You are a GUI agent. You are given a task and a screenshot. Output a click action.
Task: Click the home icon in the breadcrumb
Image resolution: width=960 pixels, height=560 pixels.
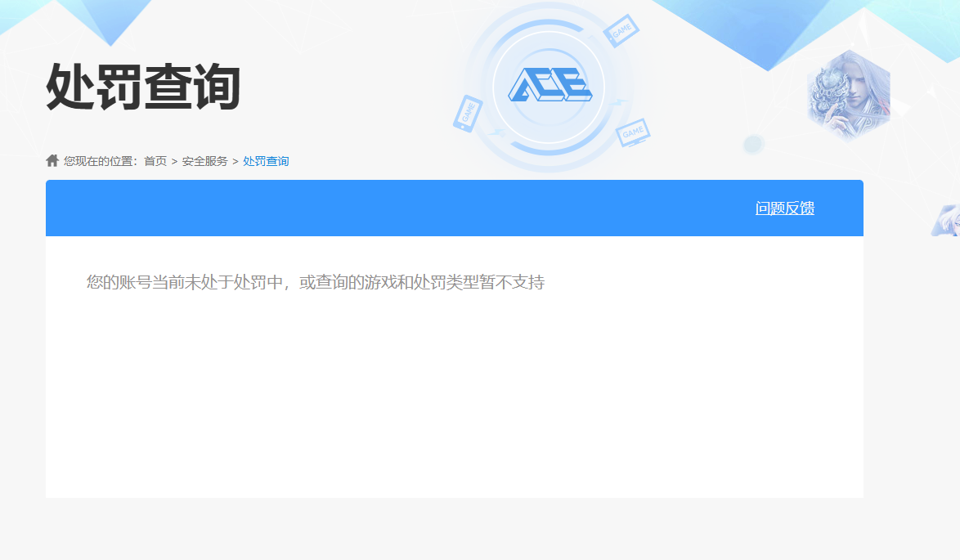click(x=52, y=160)
